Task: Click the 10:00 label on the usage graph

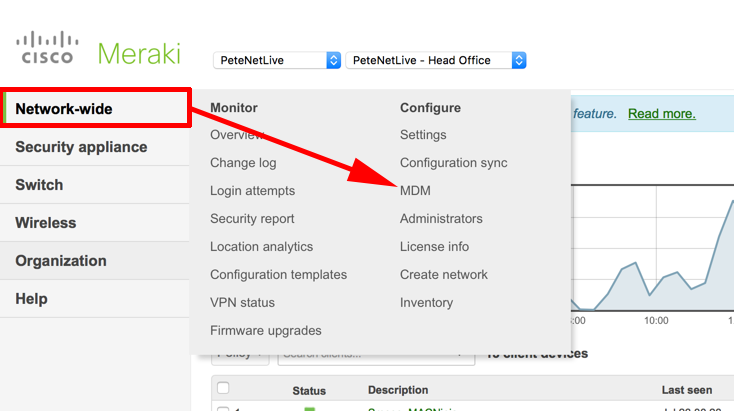Action: coord(656,321)
